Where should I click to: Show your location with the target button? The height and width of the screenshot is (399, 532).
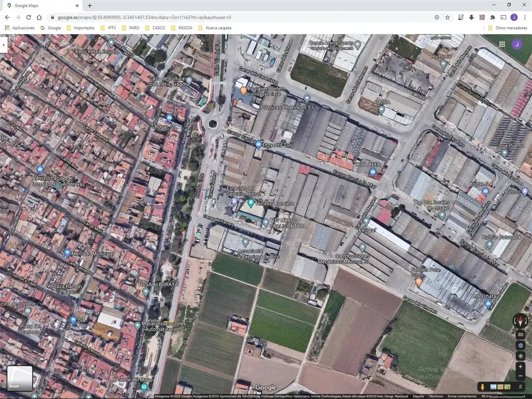click(520, 356)
